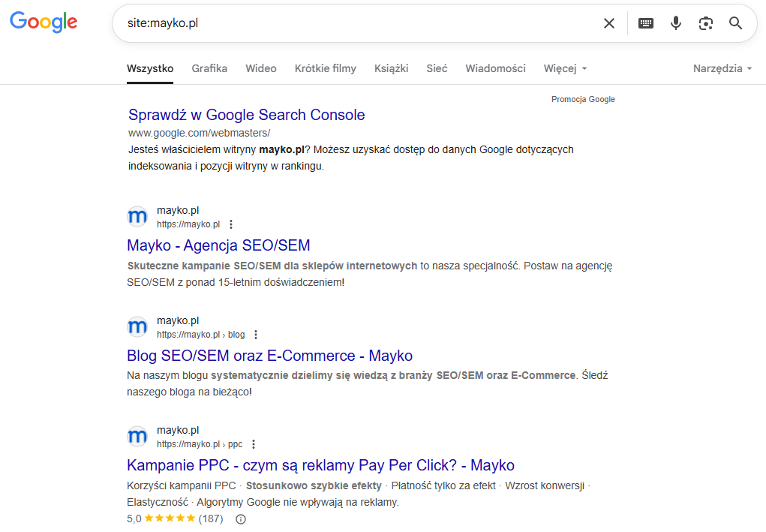Click the snippet text 'naszego bloga na bieżąco!'
This screenshot has height=532, width=766.
click(x=190, y=392)
